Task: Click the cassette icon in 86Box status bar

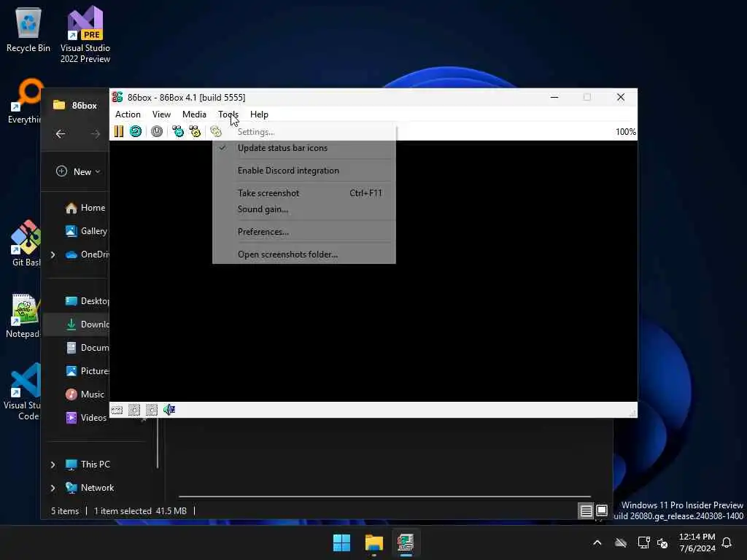Action: tap(117, 410)
